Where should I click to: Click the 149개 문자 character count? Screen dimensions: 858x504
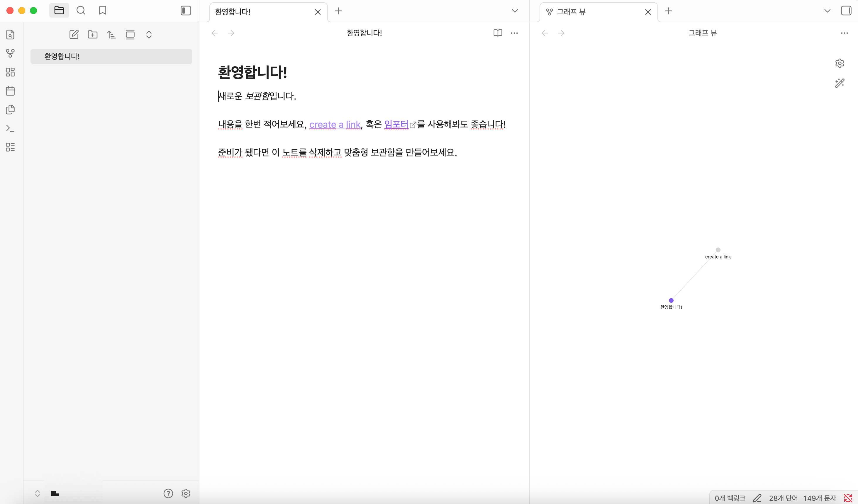point(820,498)
